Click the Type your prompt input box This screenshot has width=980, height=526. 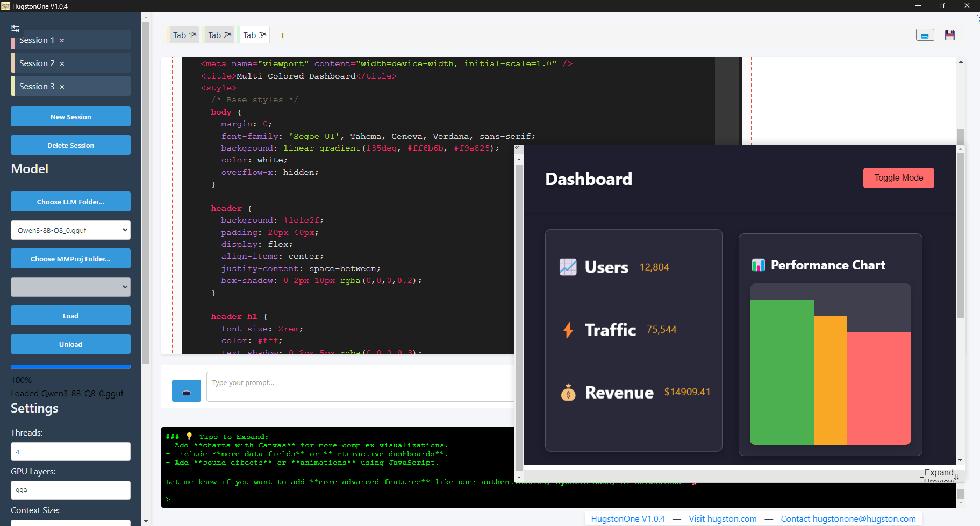click(360, 387)
